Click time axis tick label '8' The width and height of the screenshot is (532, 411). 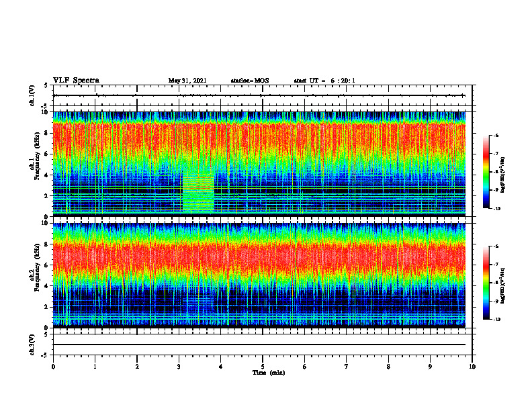(388, 367)
